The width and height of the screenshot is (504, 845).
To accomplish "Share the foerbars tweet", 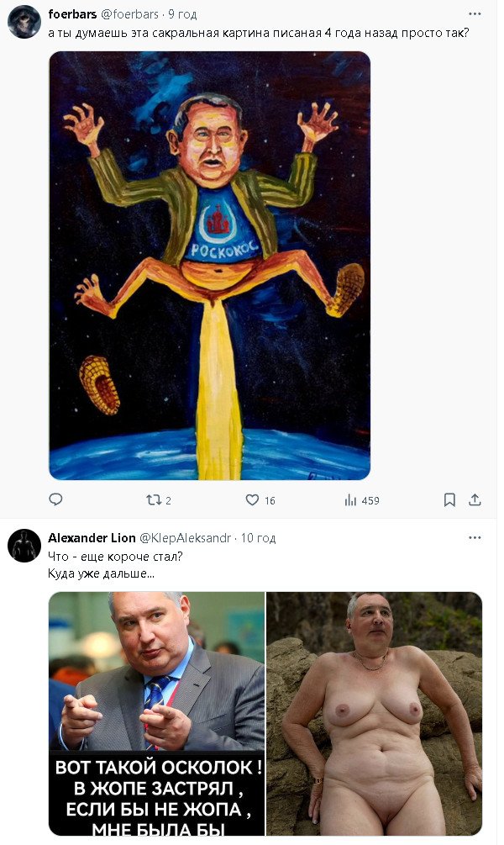I will coord(475,499).
